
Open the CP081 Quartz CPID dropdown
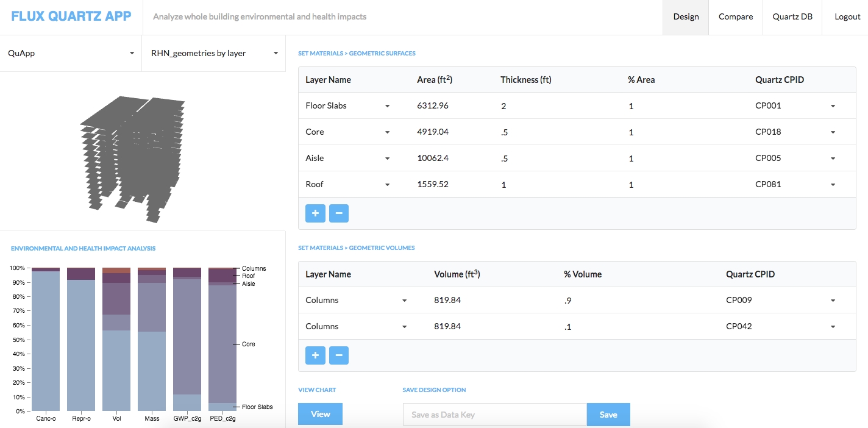click(x=795, y=184)
